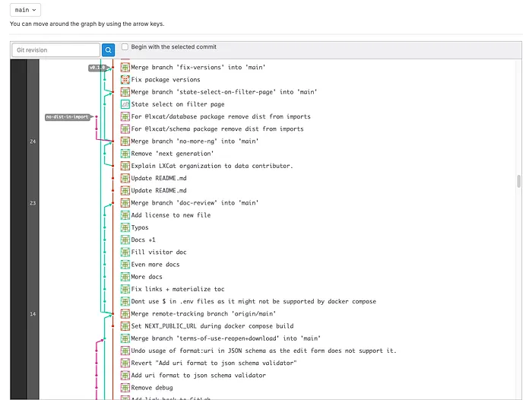Open commit 'Typos'

pyautogui.click(x=140, y=227)
